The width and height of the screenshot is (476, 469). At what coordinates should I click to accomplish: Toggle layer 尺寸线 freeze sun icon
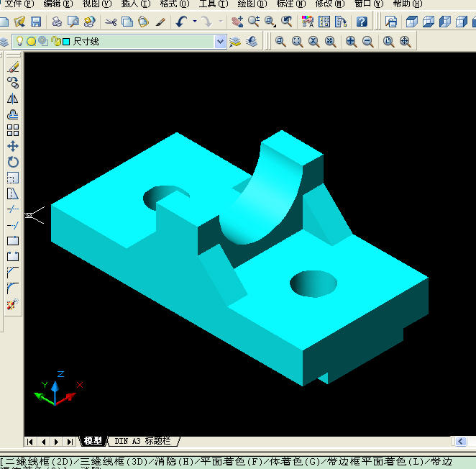point(31,41)
